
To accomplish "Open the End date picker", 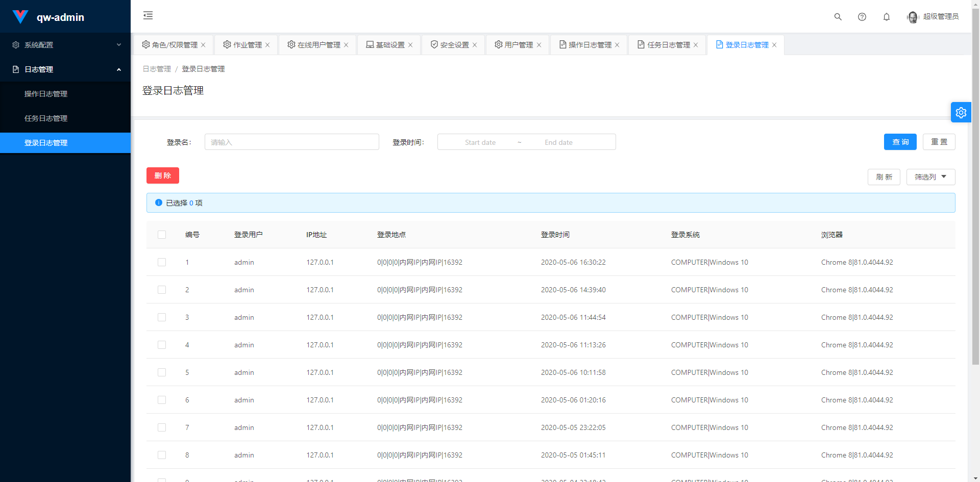I will (558, 142).
